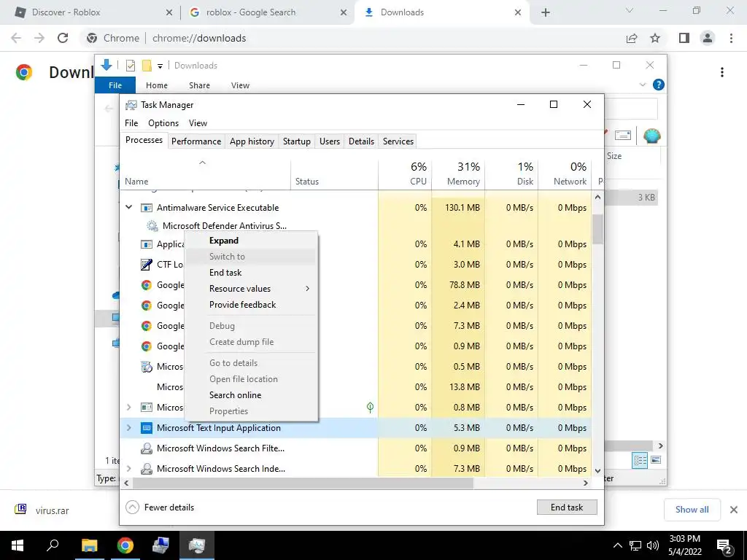Click the Task Manager taskbar icon
This screenshot has width=747, height=560.
pos(197,545)
